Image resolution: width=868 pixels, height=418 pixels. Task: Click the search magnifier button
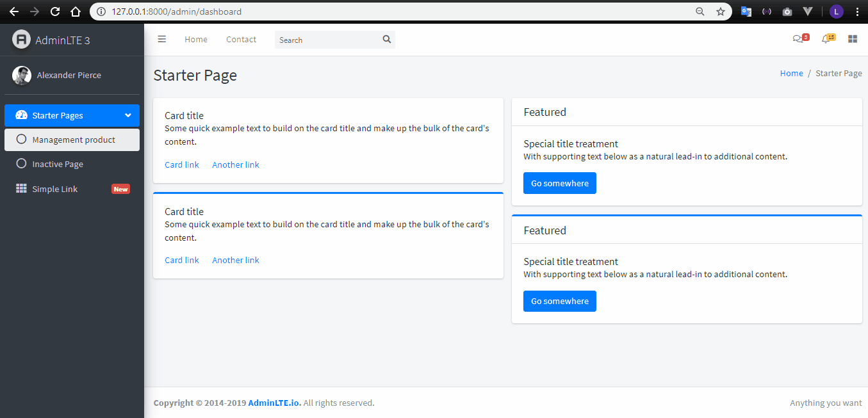(x=387, y=40)
